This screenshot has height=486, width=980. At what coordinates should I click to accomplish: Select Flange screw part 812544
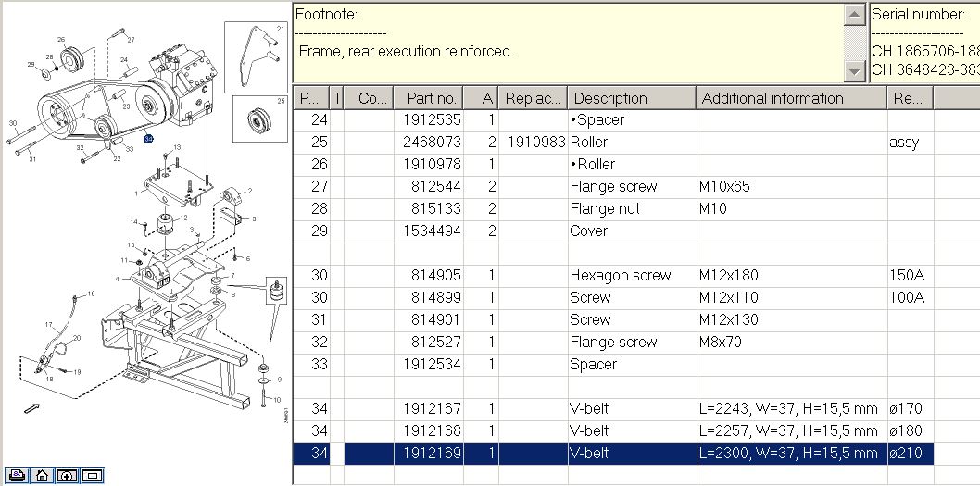pyautogui.click(x=613, y=186)
